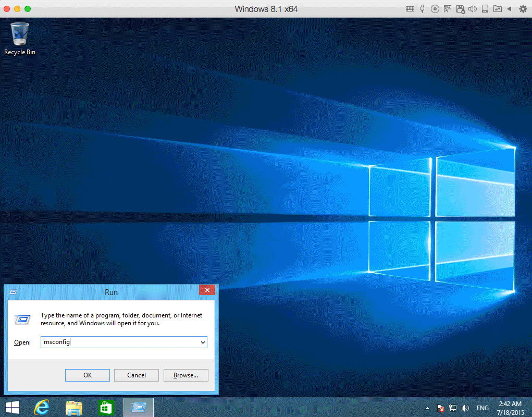This screenshot has width=532, height=417.
Task: Open the taskbar clock and date
Action: [x=510, y=408]
